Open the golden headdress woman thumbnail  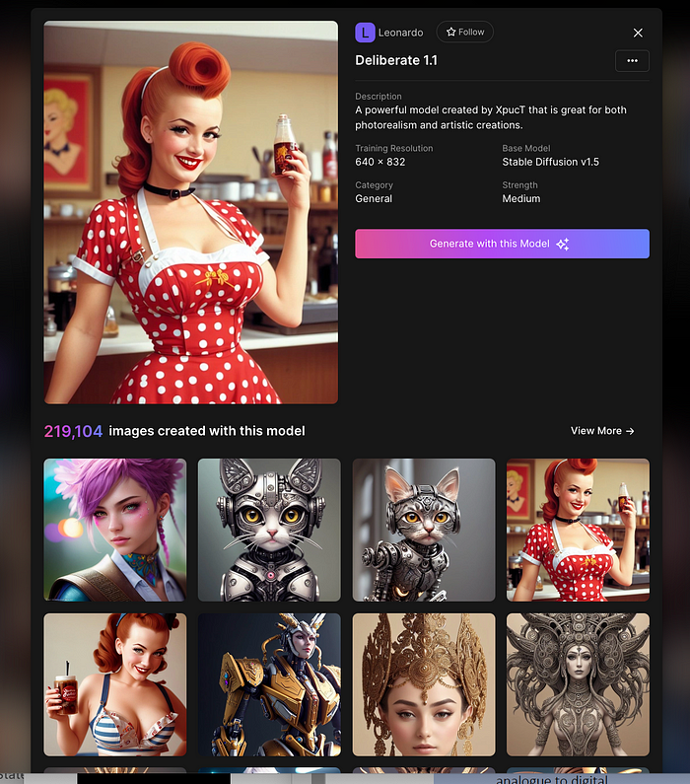coord(424,684)
